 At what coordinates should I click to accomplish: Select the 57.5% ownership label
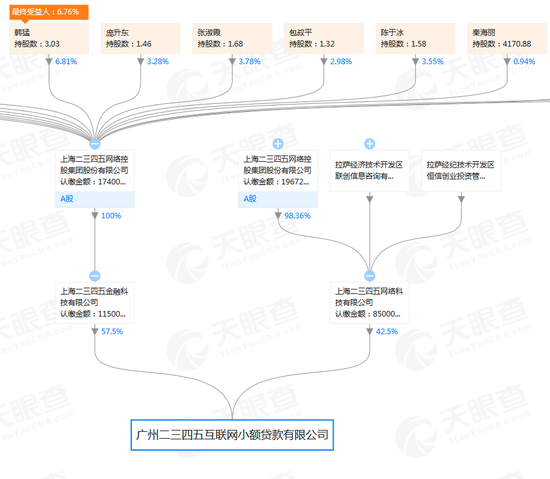pyautogui.click(x=112, y=332)
